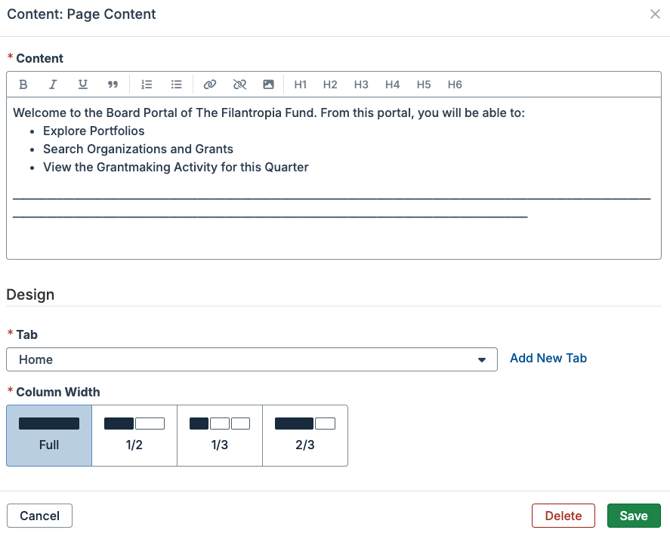Create a numbered list in the content
Image resolution: width=670 pixels, height=536 pixels.
coord(146,85)
